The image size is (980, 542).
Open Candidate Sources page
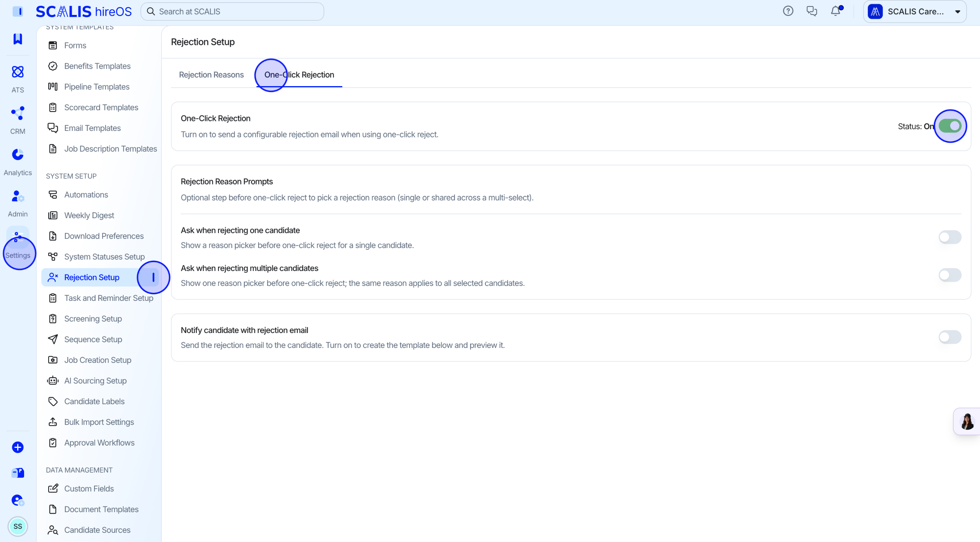click(100, 530)
